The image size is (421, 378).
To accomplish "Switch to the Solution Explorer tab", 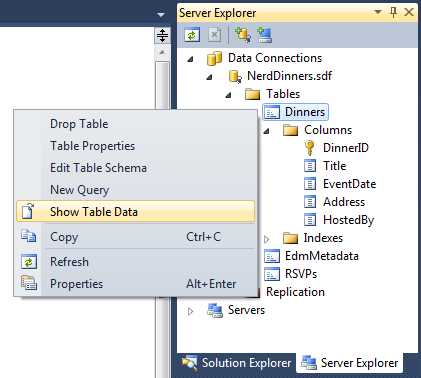I will (x=237, y=363).
